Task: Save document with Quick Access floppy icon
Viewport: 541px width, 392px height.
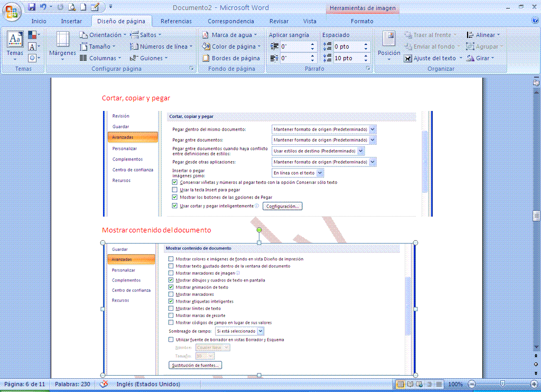Action: point(32,7)
